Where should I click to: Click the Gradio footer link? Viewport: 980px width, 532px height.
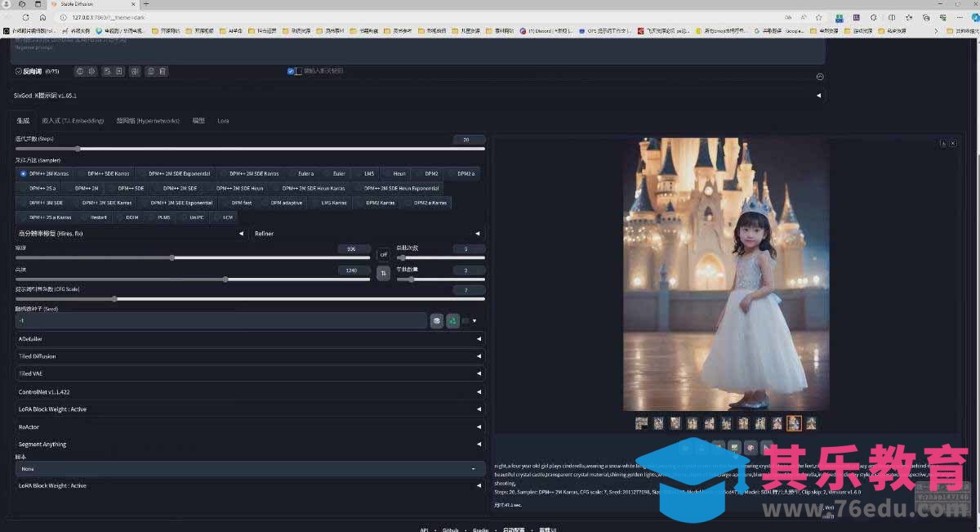coord(480,530)
